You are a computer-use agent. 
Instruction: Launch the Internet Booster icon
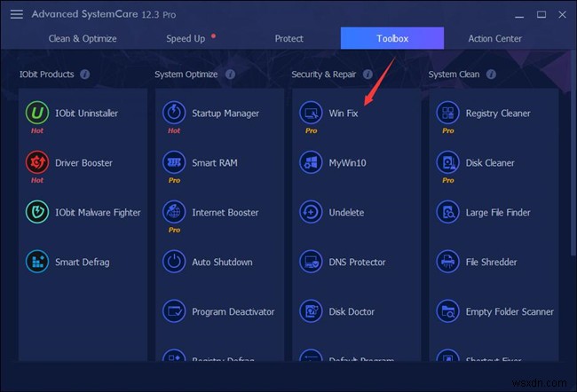[x=174, y=212]
